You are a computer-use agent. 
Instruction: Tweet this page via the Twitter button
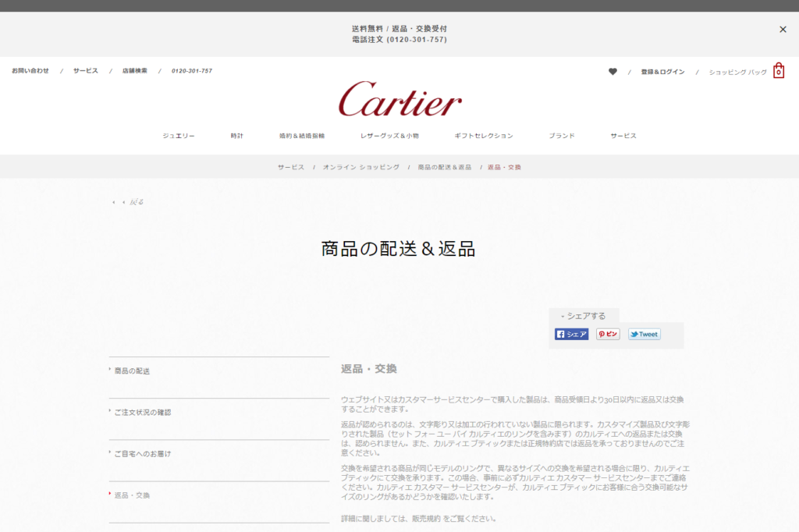point(643,334)
